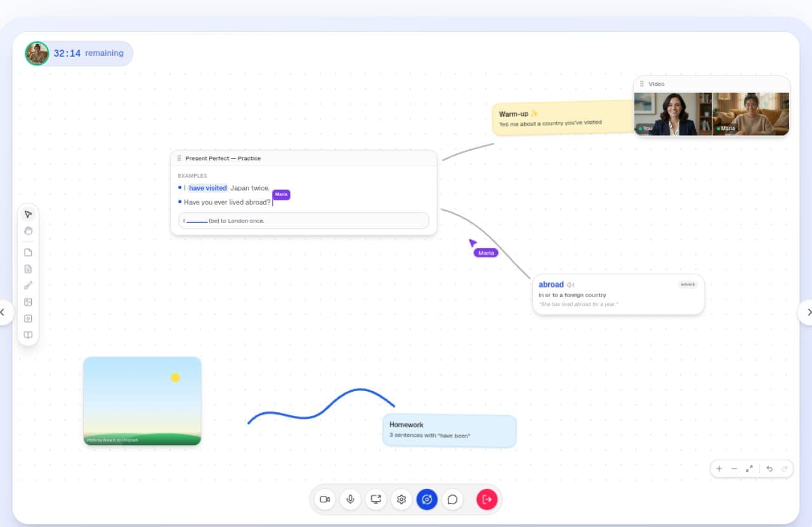The image size is (812, 527).
Task: Grab the Video panel drag handle
Action: click(x=641, y=84)
